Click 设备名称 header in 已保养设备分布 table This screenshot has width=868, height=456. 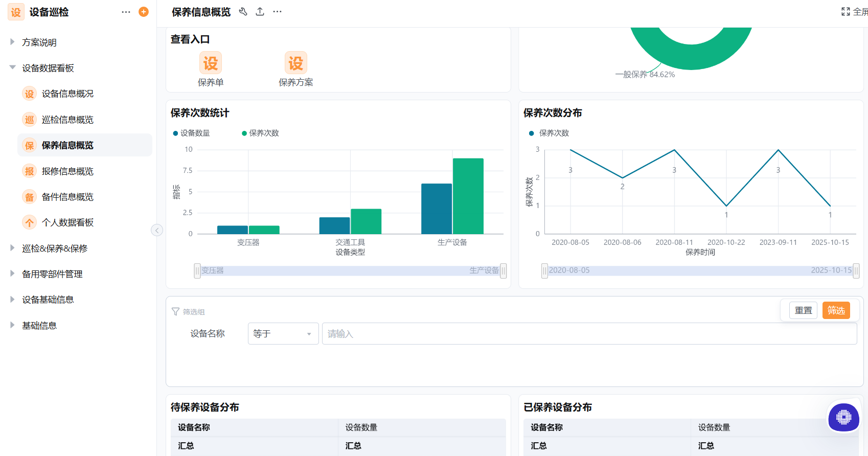pos(547,427)
